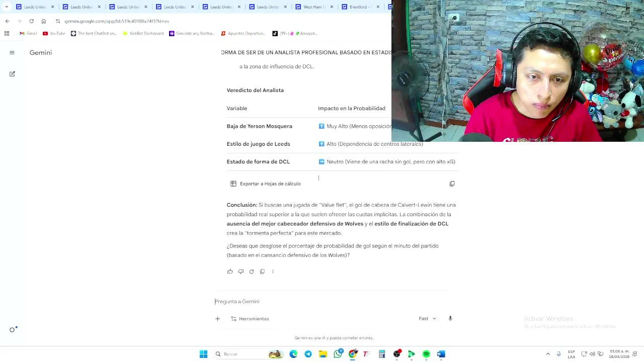
Task: Open WhatsApp from the taskbar
Action: coord(338,354)
